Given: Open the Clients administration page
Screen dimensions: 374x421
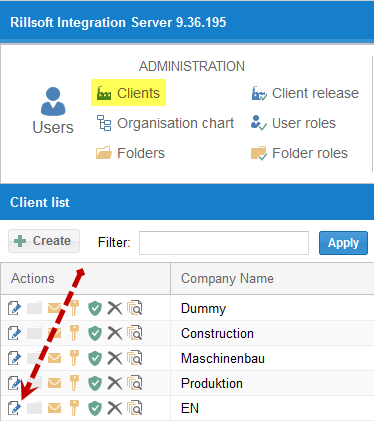Looking at the screenshot, I should click(x=128, y=93).
